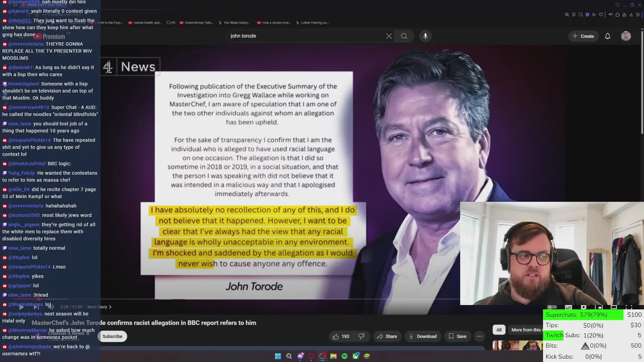The image size is (644, 362).
Task: Click the YouTube Premium logo
Action: (x=50, y=36)
